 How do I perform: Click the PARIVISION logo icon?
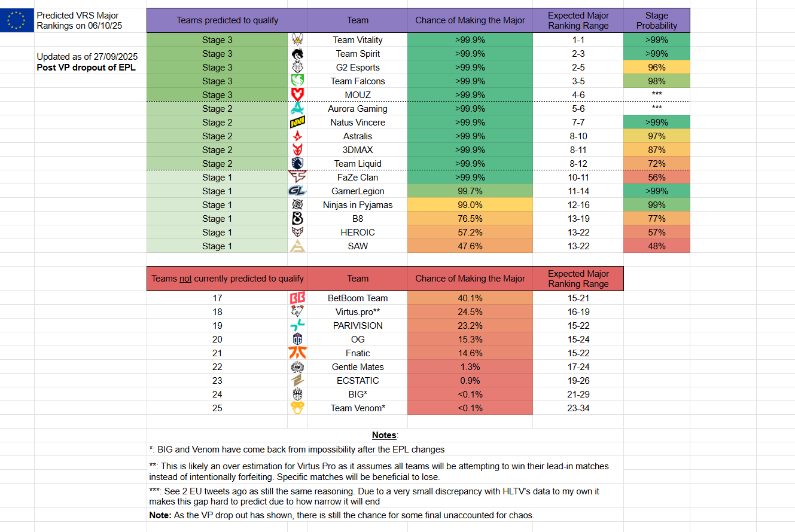[297, 326]
